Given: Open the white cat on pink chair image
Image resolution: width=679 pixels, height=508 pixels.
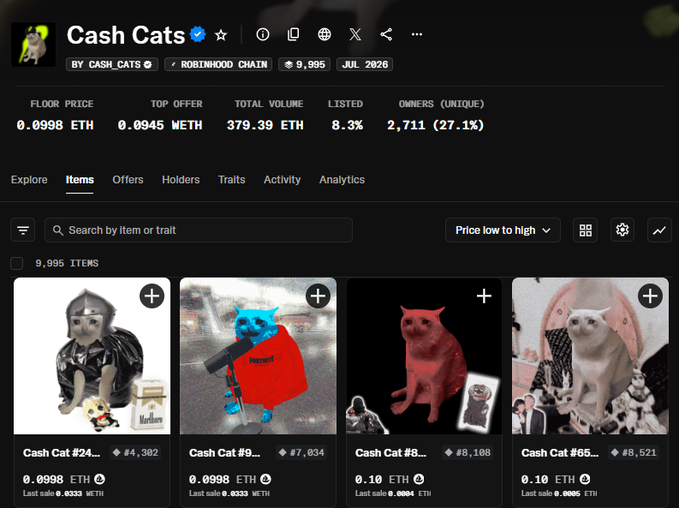Looking at the screenshot, I should 590,356.
